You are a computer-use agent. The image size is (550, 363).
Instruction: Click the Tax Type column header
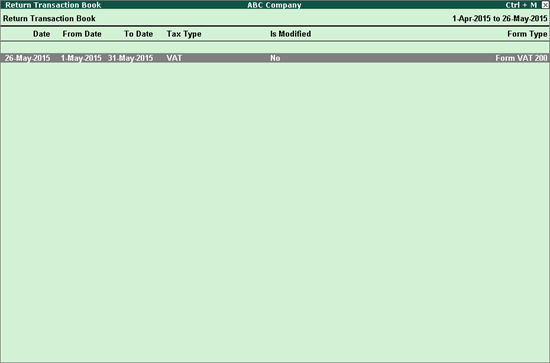[x=184, y=34]
